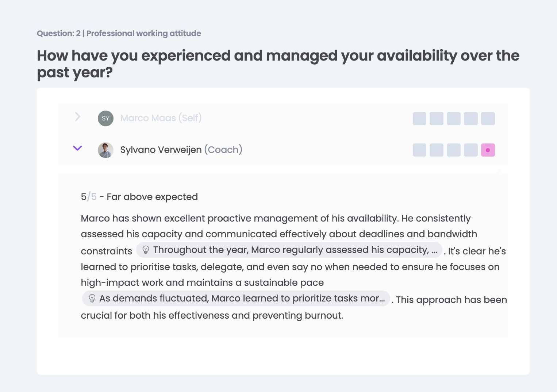The image size is (557, 392).
Task: Collapse Sylvano Verweijen's coach feedback
Action: point(77,148)
